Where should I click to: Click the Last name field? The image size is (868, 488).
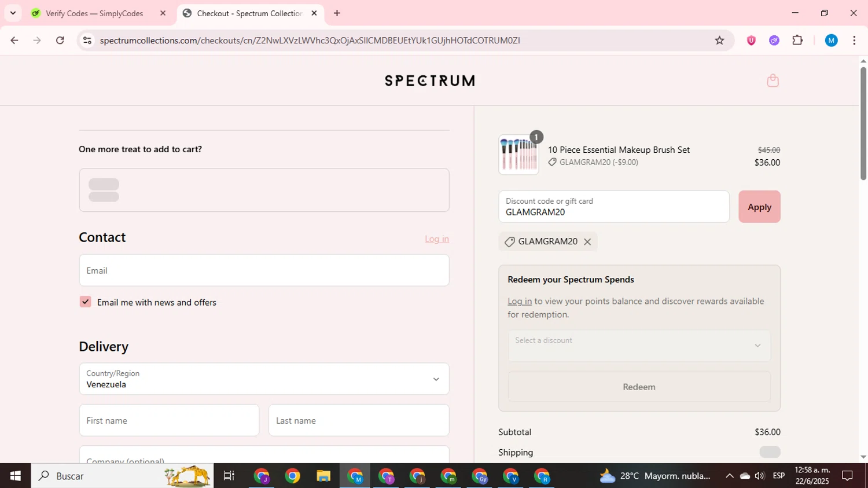[x=359, y=420]
